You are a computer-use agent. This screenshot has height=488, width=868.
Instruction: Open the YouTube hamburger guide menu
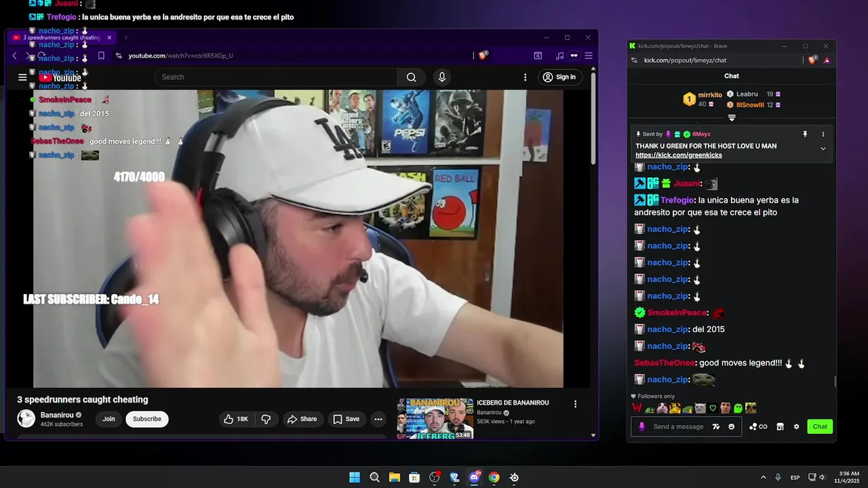tap(22, 77)
